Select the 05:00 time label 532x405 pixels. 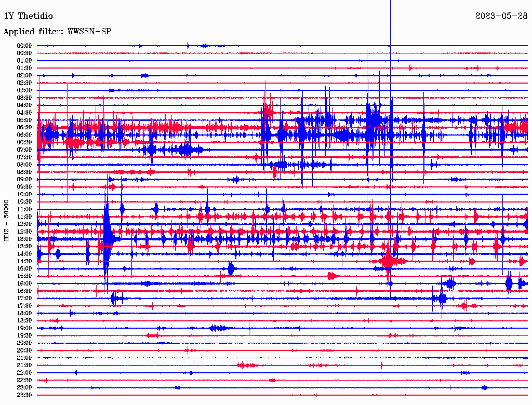click(x=24, y=120)
